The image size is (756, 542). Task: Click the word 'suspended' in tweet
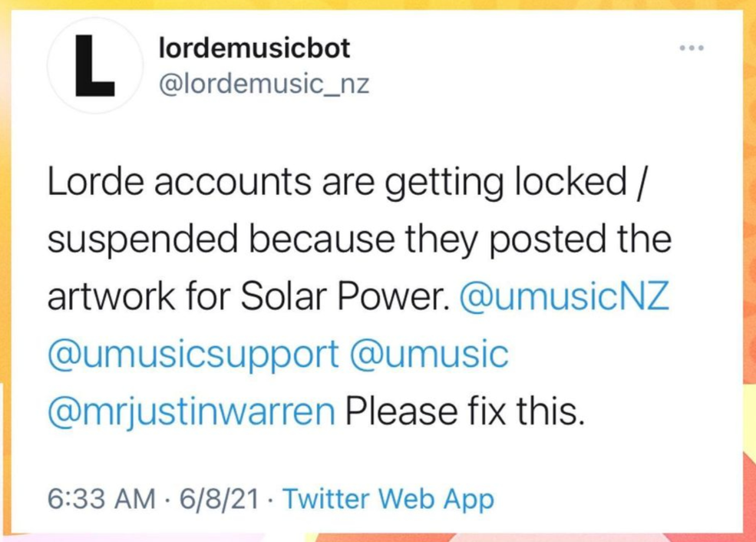(143, 240)
